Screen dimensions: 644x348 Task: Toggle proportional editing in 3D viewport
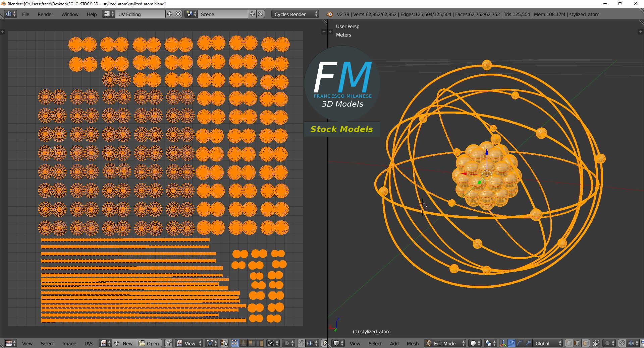(609, 343)
